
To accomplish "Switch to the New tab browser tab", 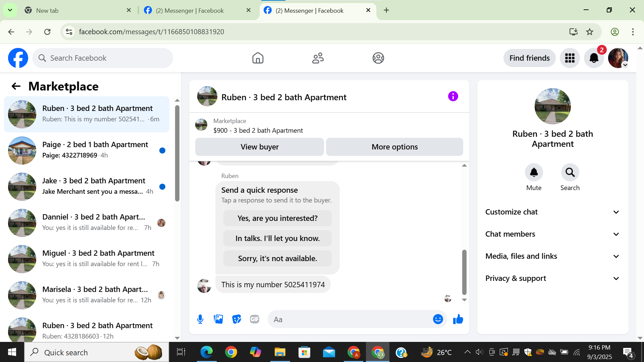I will [x=77, y=10].
